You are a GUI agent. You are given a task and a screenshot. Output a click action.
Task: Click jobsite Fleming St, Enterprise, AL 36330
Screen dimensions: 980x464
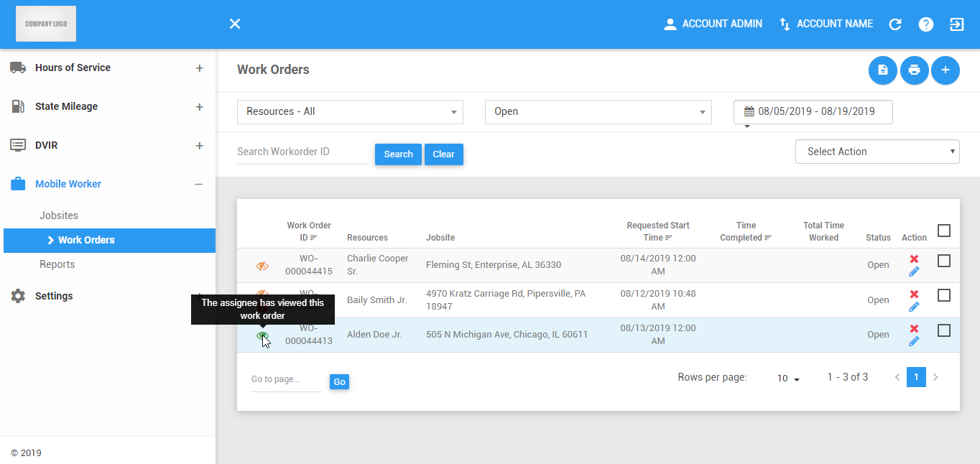pyautogui.click(x=494, y=265)
